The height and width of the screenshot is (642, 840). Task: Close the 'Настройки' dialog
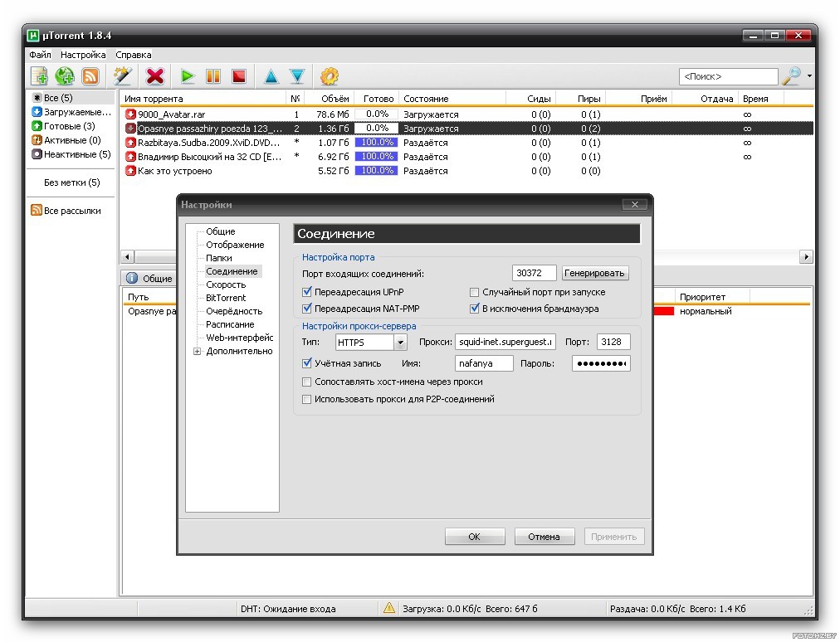point(635,204)
